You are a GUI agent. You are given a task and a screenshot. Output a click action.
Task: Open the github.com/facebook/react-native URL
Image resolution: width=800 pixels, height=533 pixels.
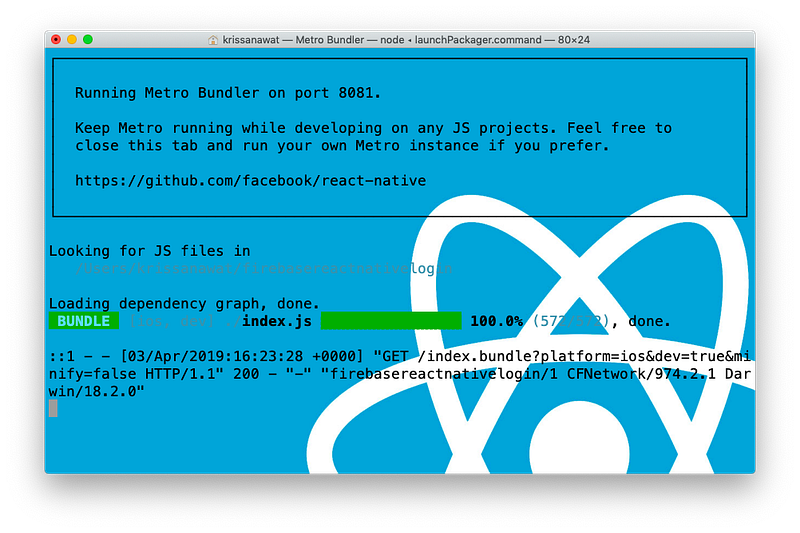tap(250, 181)
